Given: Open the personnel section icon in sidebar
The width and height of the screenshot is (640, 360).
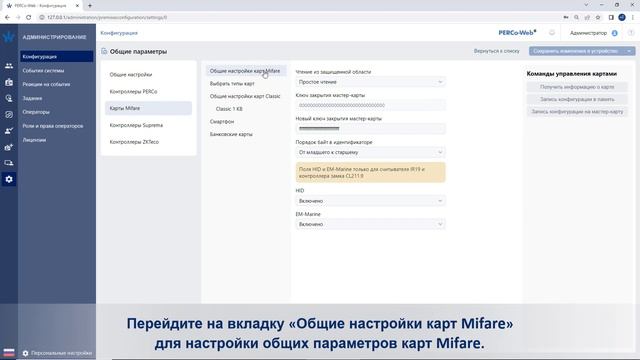Looking at the screenshot, I should click(x=9, y=66).
